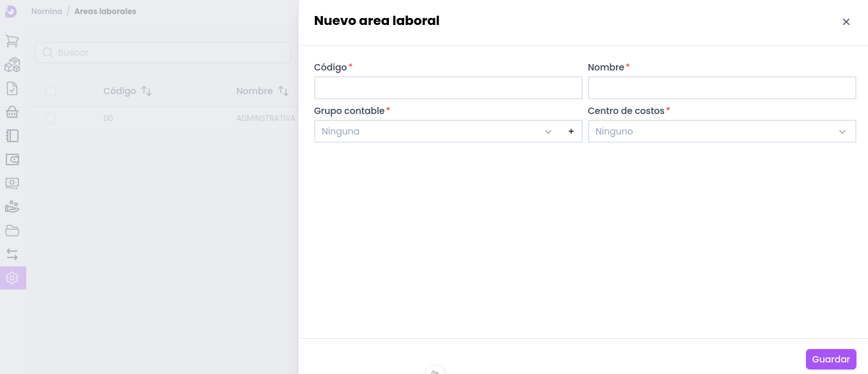The width and height of the screenshot is (868, 374).
Task: Open the wallet sidebar icon
Action: (x=12, y=159)
